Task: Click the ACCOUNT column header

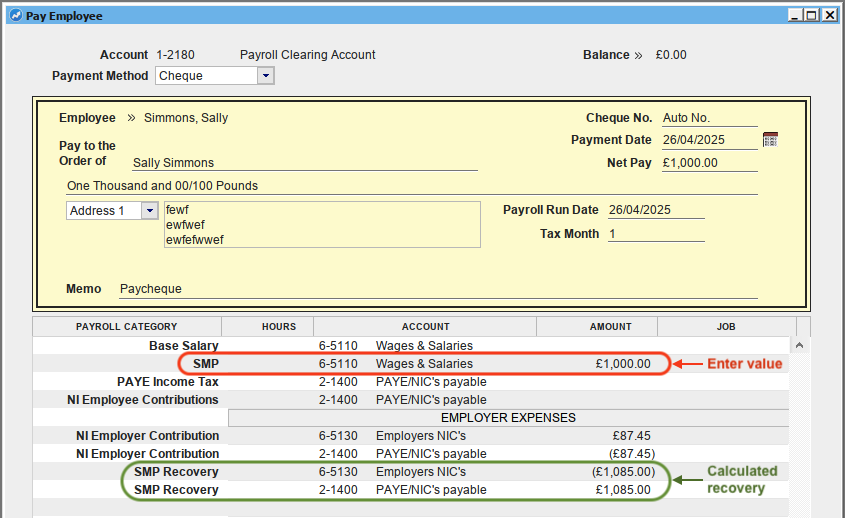Action: point(425,327)
